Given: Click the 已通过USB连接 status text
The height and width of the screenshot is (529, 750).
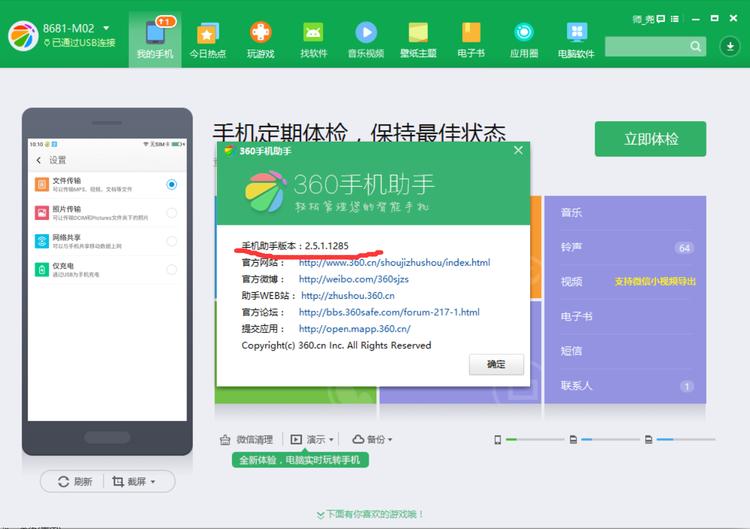Looking at the screenshot, I should [x=83, y=43].
